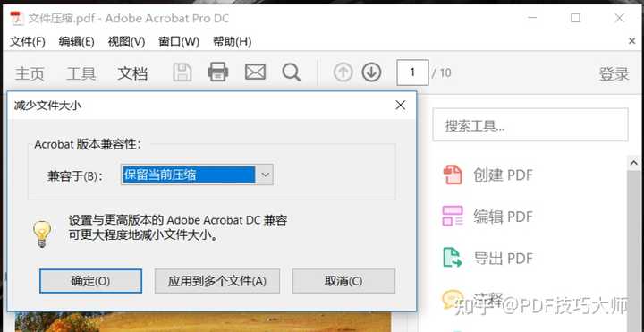Close the Acrobat Pro DC window

pos(619,18)
